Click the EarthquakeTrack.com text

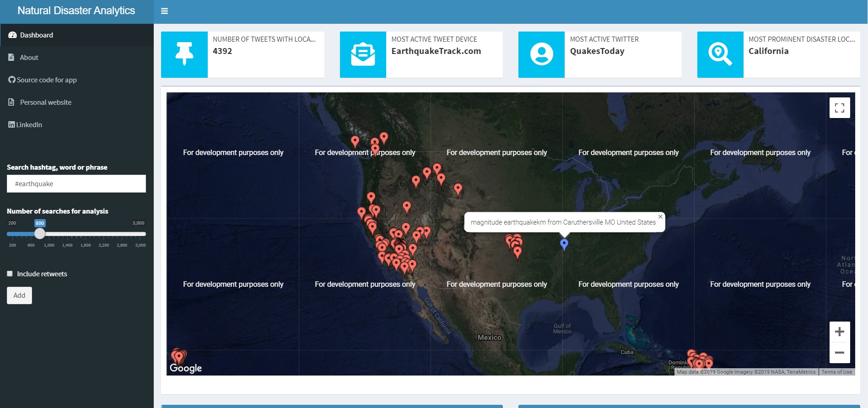click(x=436, y=51)
